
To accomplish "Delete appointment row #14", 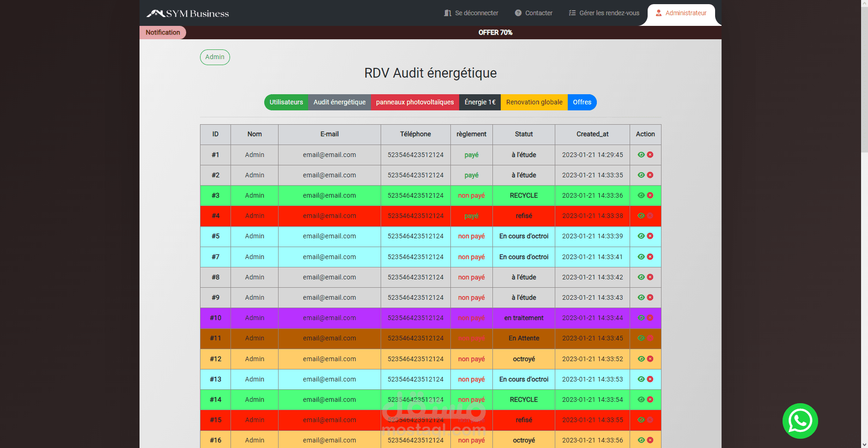I will click(x=650, y=400).
